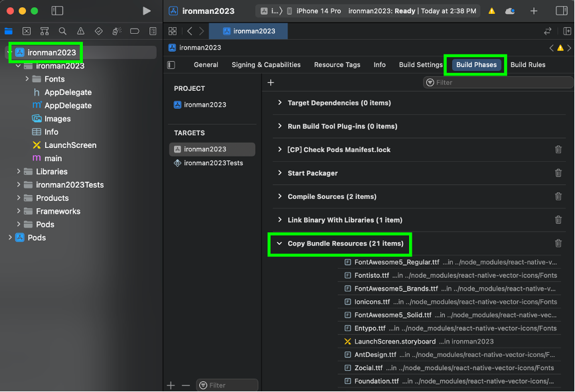Viewport: 575px width, 392px height.
Task: Remove target with the bottom minus
Action: (x=186, y=385)
